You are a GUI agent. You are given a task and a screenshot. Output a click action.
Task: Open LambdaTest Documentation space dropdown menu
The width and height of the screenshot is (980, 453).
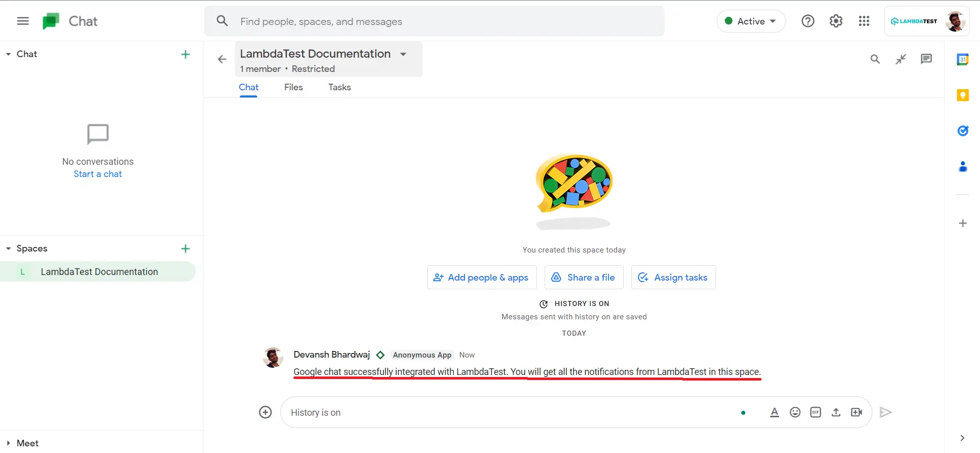pos(403,54)
